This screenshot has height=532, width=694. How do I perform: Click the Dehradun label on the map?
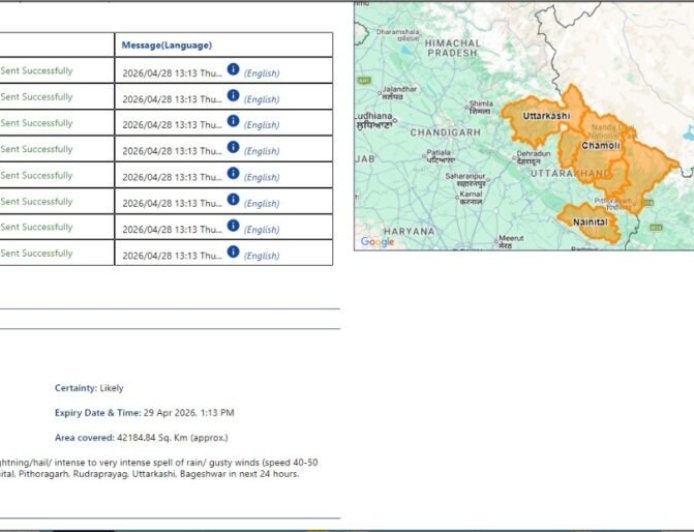click(x=532, y=155)
